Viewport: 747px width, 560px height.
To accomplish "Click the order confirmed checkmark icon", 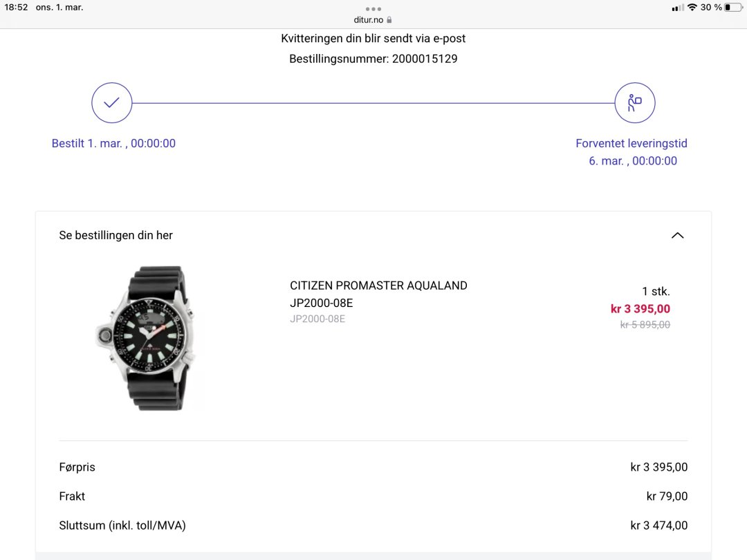I will 111,103.
